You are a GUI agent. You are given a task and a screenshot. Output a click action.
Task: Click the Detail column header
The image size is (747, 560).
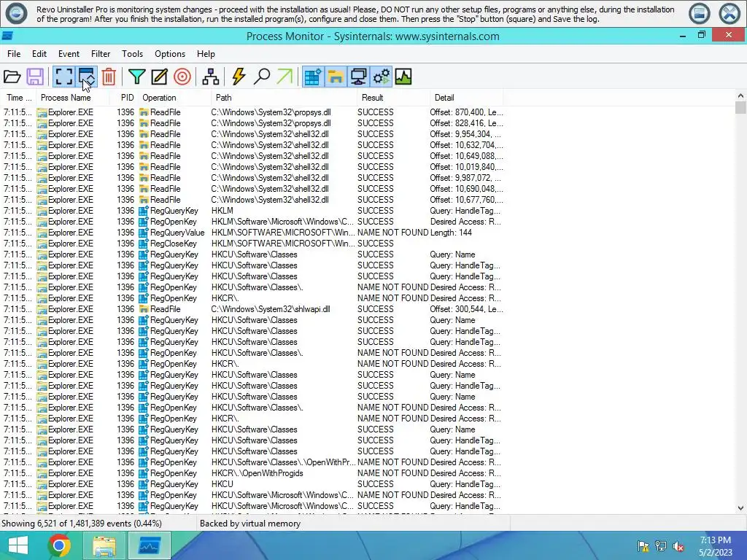(x=466, y=98)
